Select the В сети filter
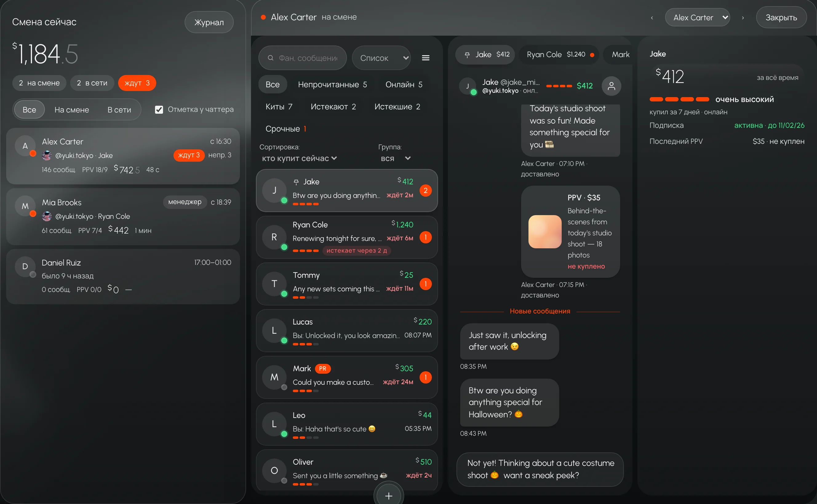Image resolution: width=817 pixels, height=504 pixels. pos(119,110)
